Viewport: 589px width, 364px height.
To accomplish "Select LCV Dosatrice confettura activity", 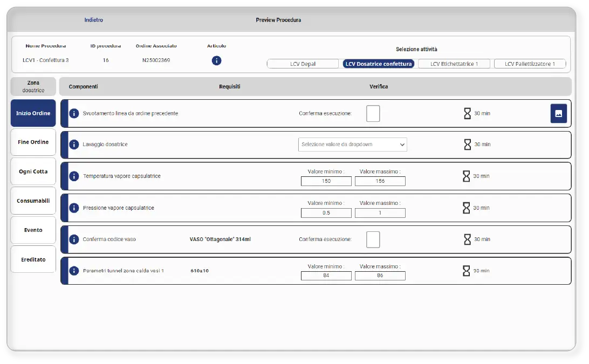I will [379, 64].
